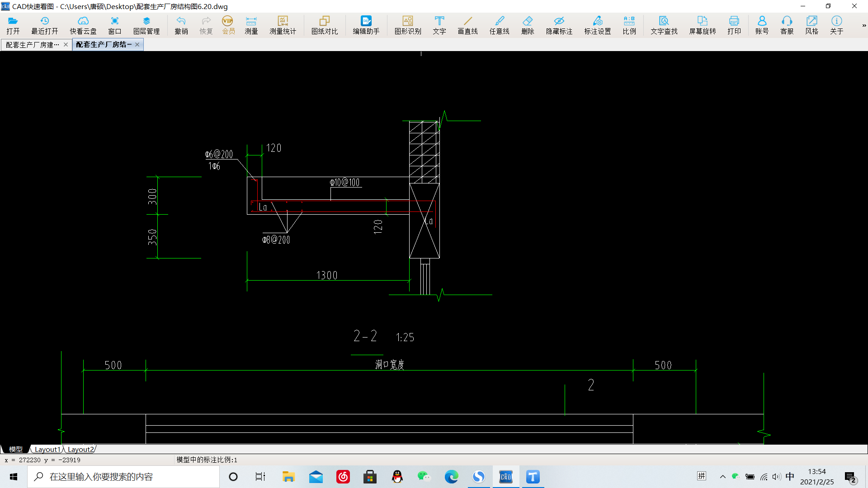Close the 配套生产厂房结 tab
This screenshot has height=488, width=868.
point(137,45)
